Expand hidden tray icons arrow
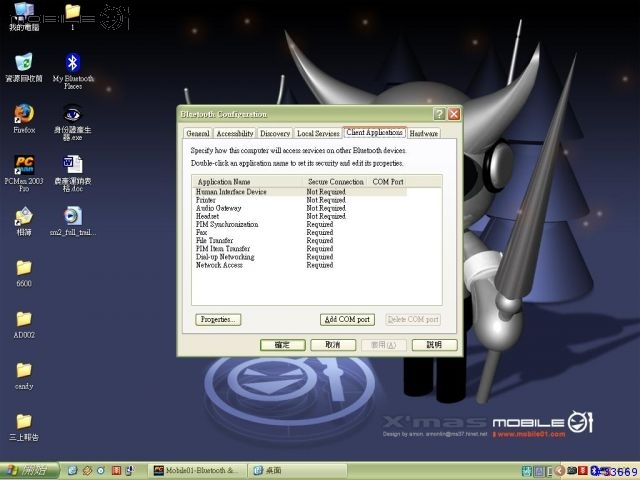This screenshot has height=480, width=640. (x=560, y=471)
